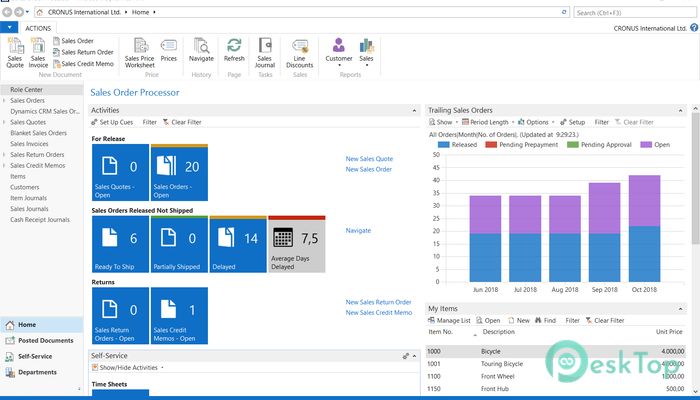The height and width of the screenshot is (400, 700).
Task: Open Prices from the ribbon
Action: pyautogui.click(x=169, y=50)
